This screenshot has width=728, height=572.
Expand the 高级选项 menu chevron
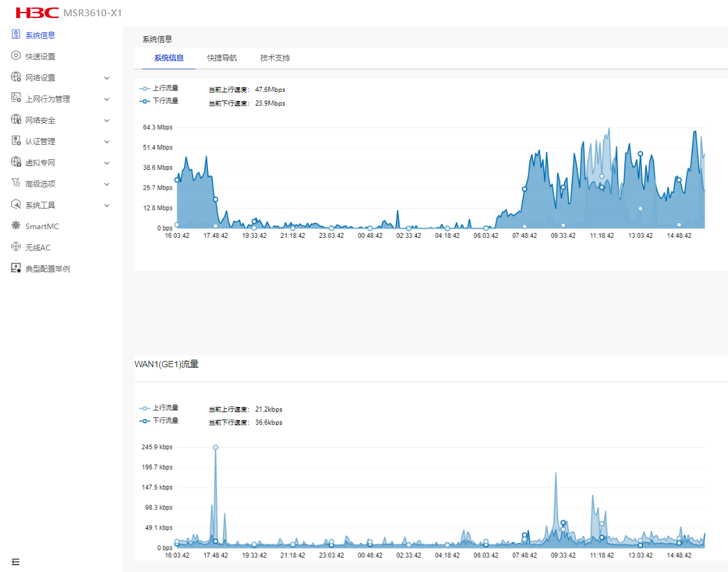107,184
